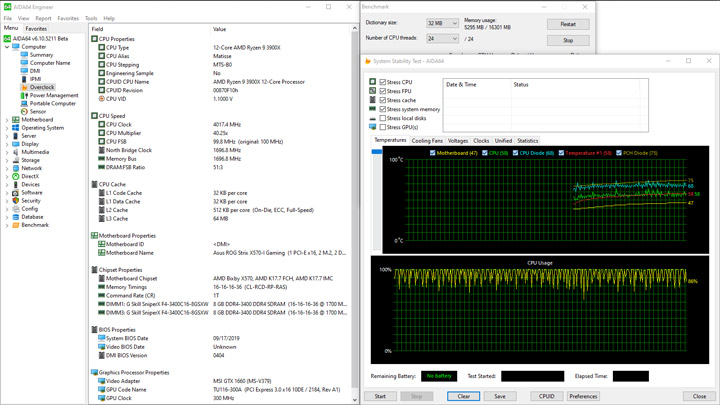Click the Favorites panel tab
The image size is (720, 405).
pos(36,28)
